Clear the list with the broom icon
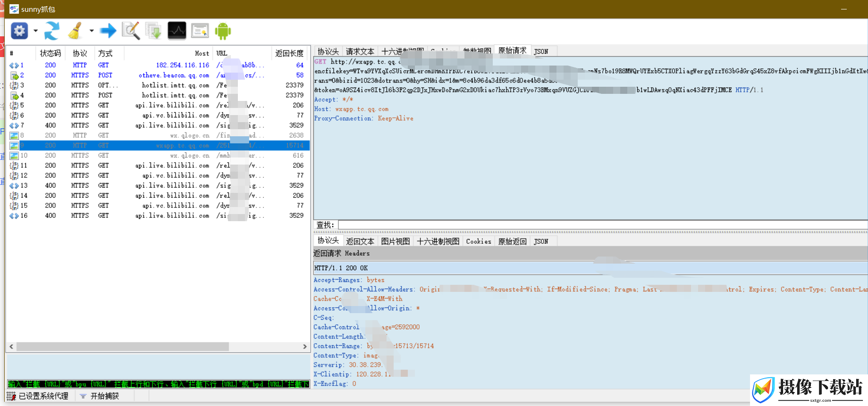 point(75,31)
